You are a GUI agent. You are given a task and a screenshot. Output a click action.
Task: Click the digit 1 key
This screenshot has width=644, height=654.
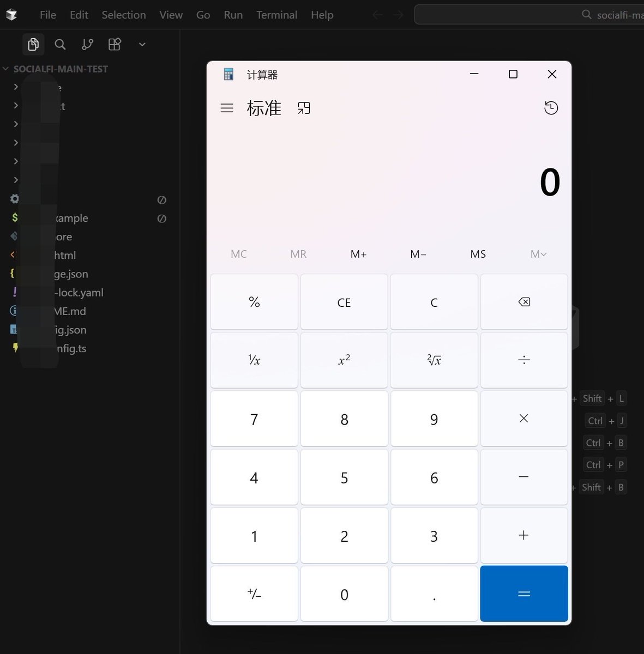(254, 535)
